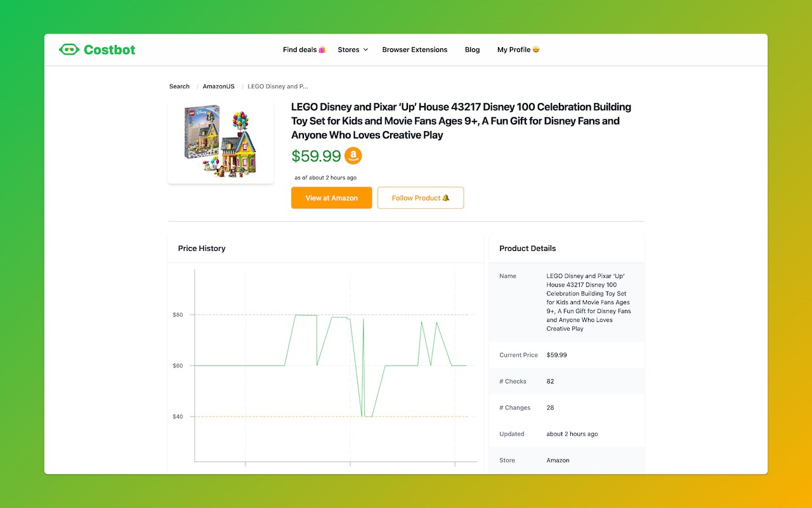Screen dimensions: 812x508
Task: Click the Costbot brand name text
Action: [x=109, y=50]
